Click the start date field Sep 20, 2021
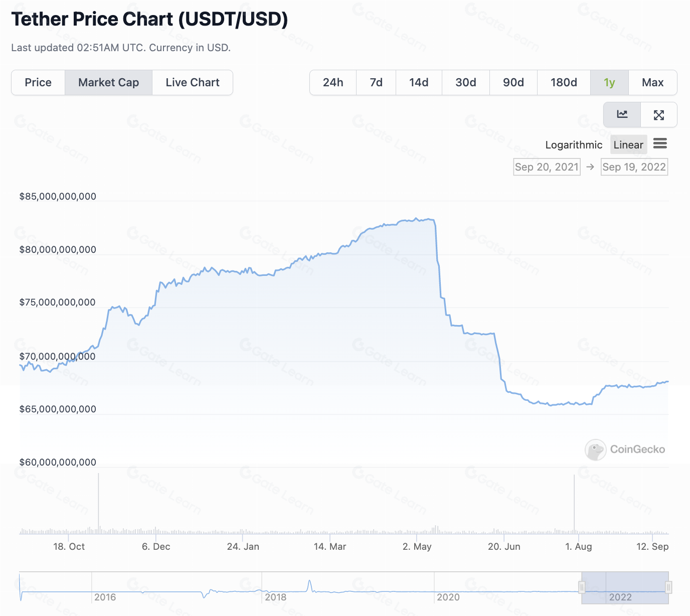Image resolution: width=690 pixels, height=616 pixels. [x=547, y=167]
